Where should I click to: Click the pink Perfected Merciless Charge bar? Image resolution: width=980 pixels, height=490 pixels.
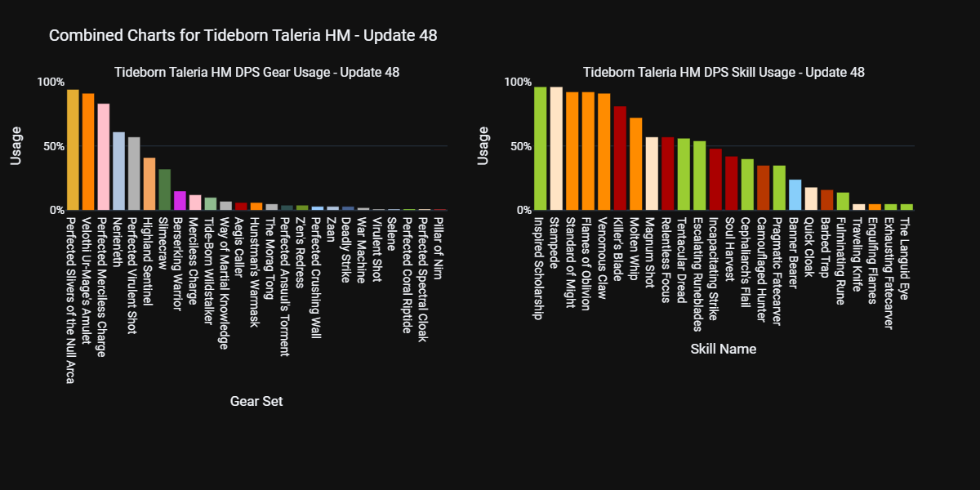[104, 157]
